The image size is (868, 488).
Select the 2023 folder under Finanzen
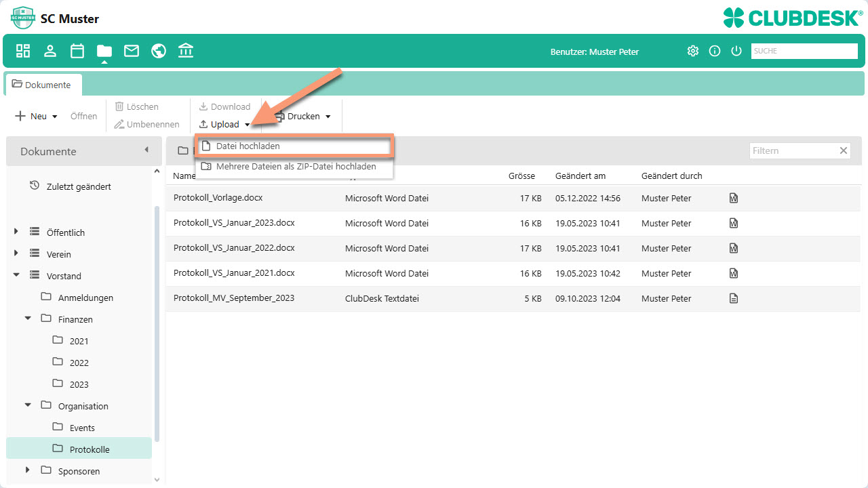[x=79, y=384]
